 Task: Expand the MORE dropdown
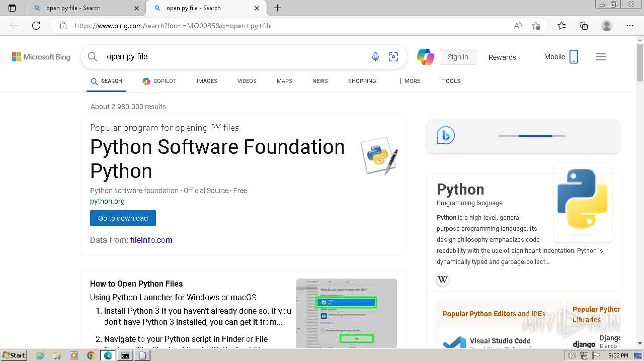coord(409,81)
